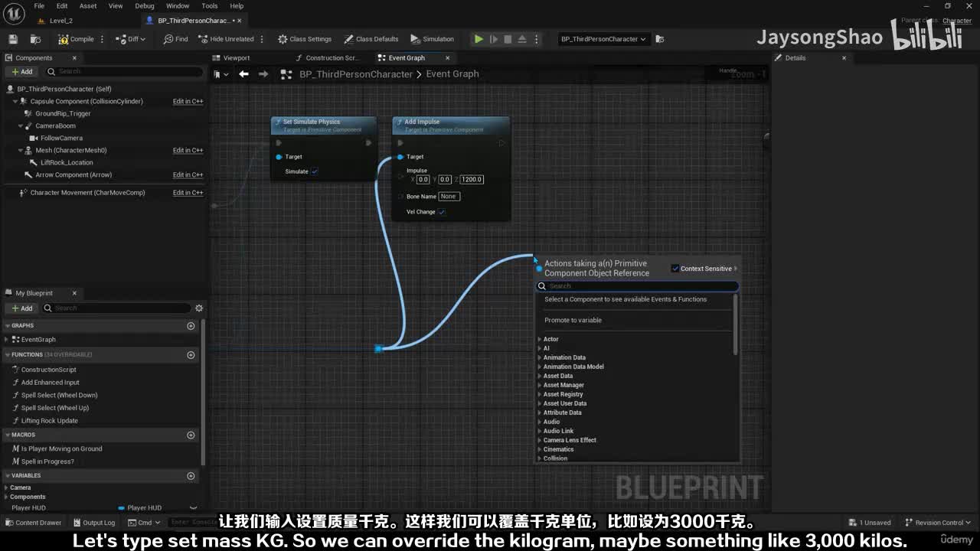Click BP_ThirdPersonCharacter in the graph breadcrumb
The width and height of the screenshot is (980, 551).
[x=356, y=74]
